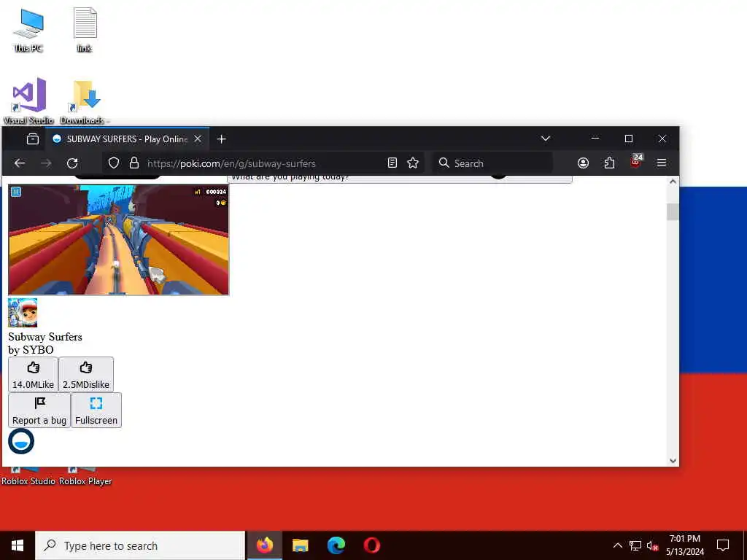
Task: Open the Extensions puzzle icon
Action: (609, 163)
